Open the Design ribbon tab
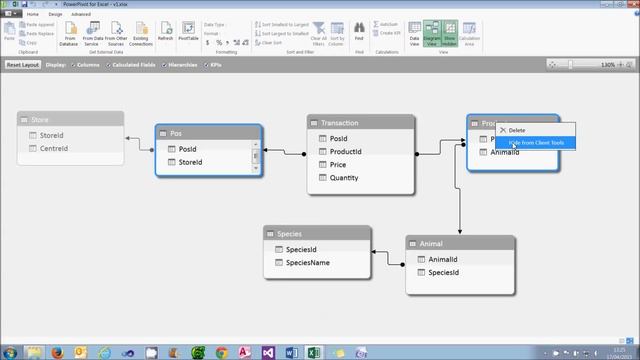Image resolution: width=640 pixels, height=360 pixels. 55,14
